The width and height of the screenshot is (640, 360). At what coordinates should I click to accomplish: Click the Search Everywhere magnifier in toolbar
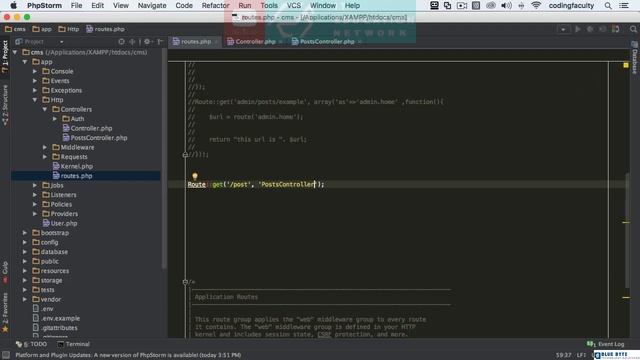coord(633,29)
